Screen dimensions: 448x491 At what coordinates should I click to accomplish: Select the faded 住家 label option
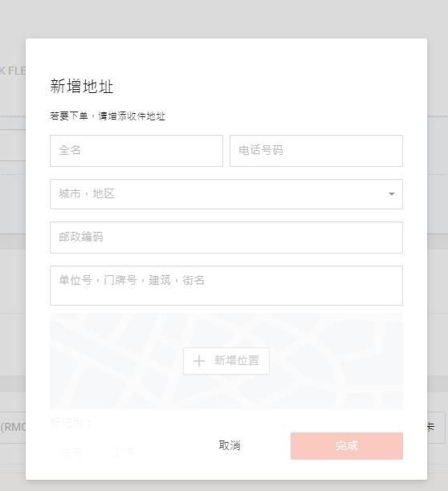(x=73, y=452)
